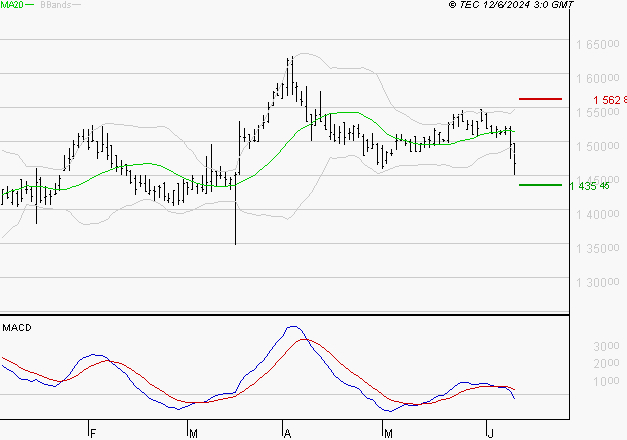
Task: Click the 1 4000 price axis label
Action: point(598,215)
